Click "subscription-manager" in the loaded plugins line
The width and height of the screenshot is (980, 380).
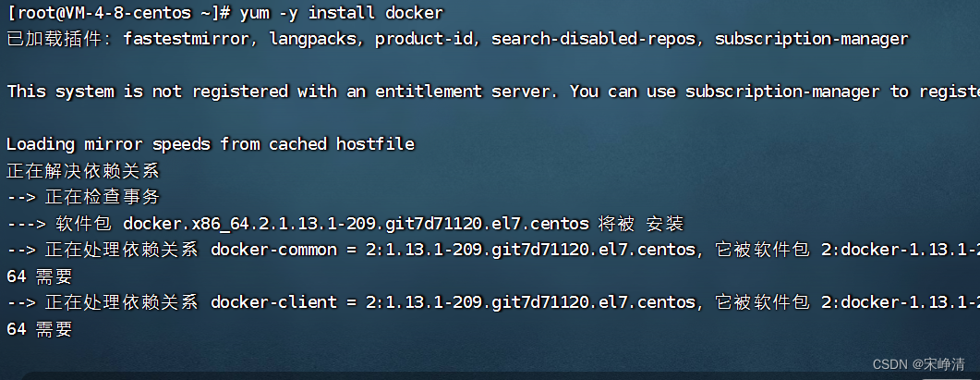point(812,39)
